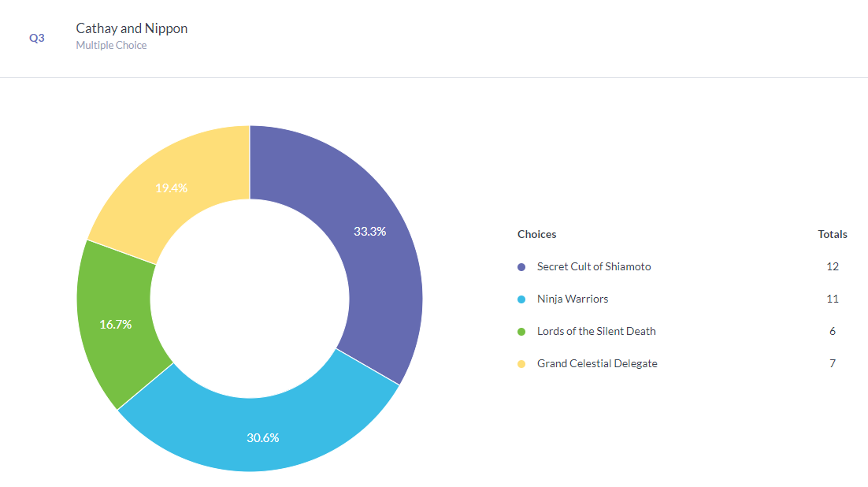Viewport: 868px width, 487px height.
Task: Select the Lords of the Silent Death label
Action: coord(596,331)
